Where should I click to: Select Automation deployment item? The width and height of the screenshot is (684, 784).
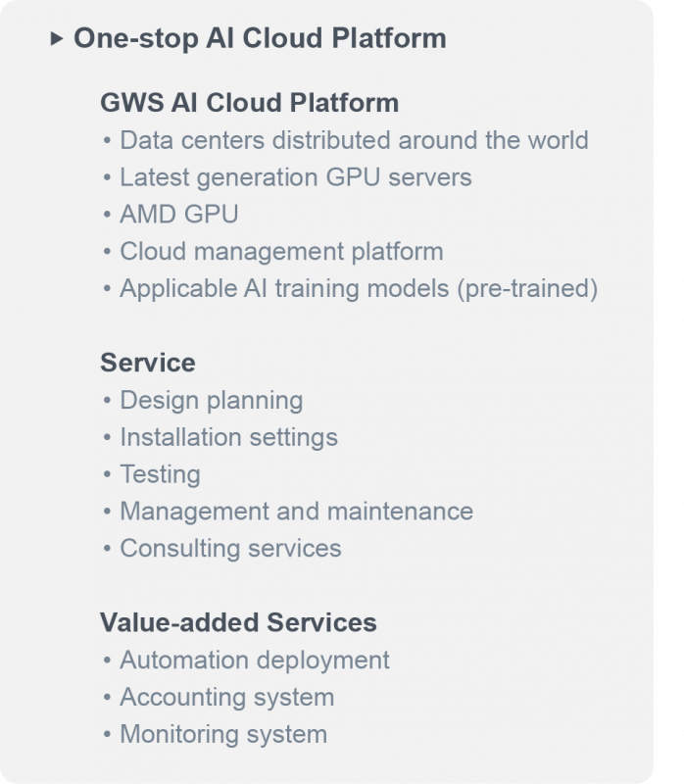coord(255,660)
